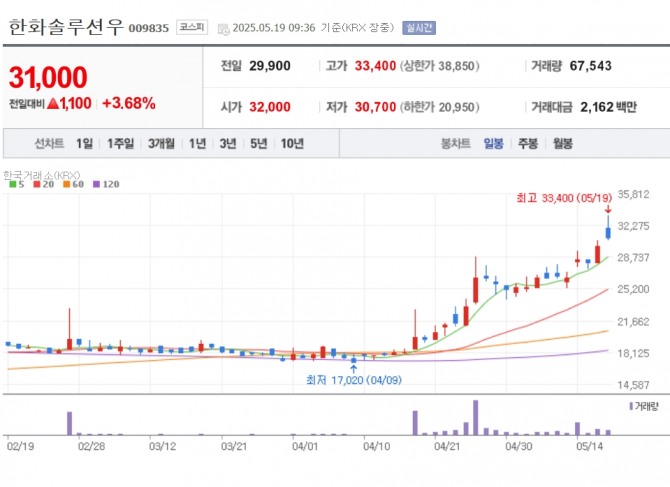Screen dimensions: 670x487
Task: Display the 10년 line chart
Action: coord(292,144)
